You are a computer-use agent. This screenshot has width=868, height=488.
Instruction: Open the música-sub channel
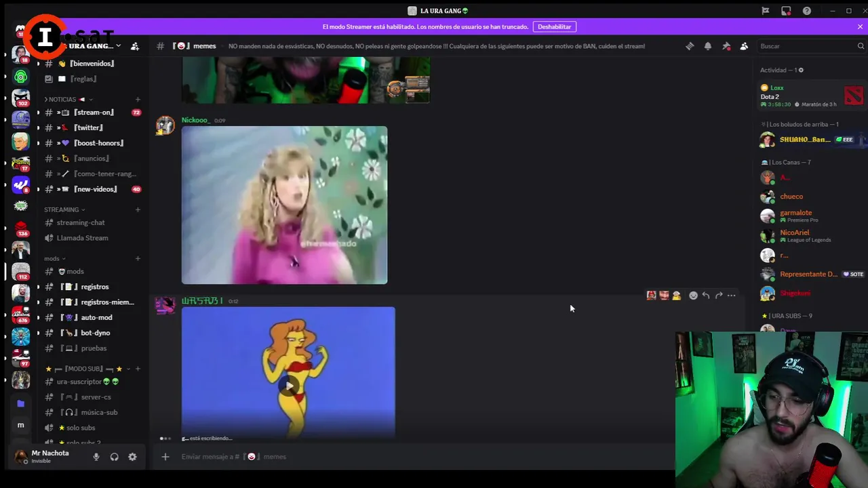pos(92,412)
